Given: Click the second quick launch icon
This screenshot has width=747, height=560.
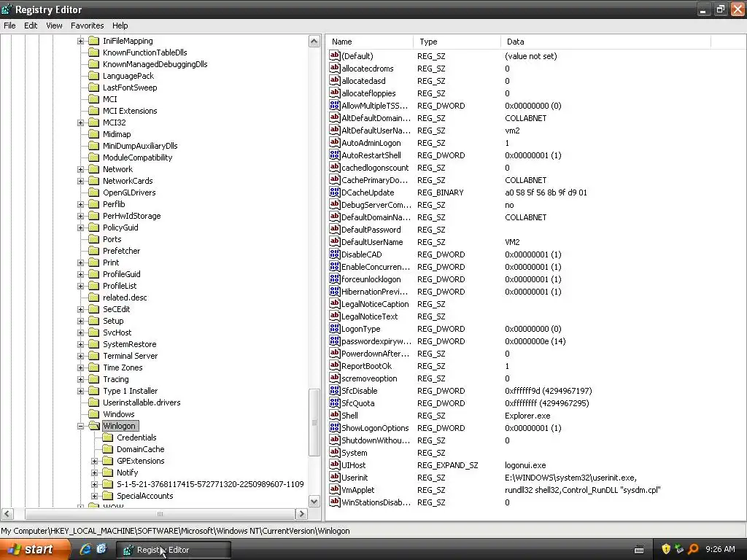Looking at the screenshot, I should tap(101, 549).
